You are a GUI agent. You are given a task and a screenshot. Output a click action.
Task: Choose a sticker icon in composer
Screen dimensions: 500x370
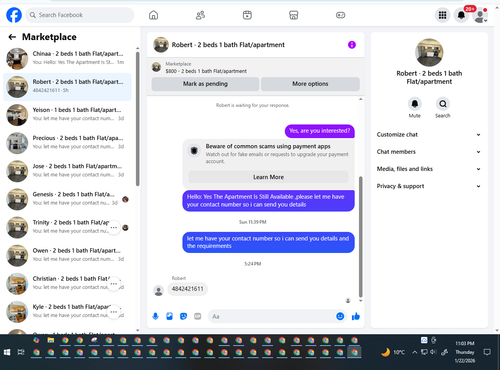[x=183, y=316]
